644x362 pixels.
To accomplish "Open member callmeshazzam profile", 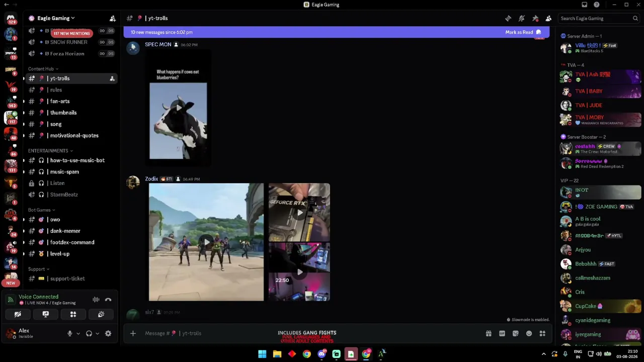I will tap(600, 278).
